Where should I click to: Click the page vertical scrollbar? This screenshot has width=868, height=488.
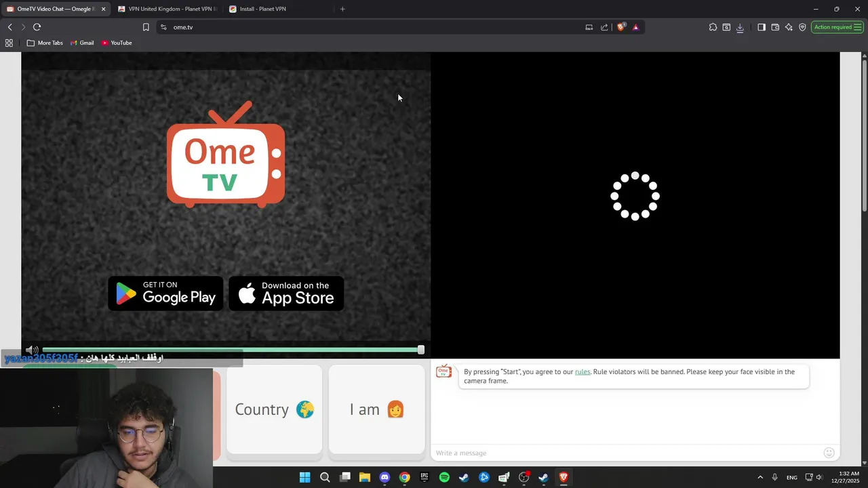point(864,136)
